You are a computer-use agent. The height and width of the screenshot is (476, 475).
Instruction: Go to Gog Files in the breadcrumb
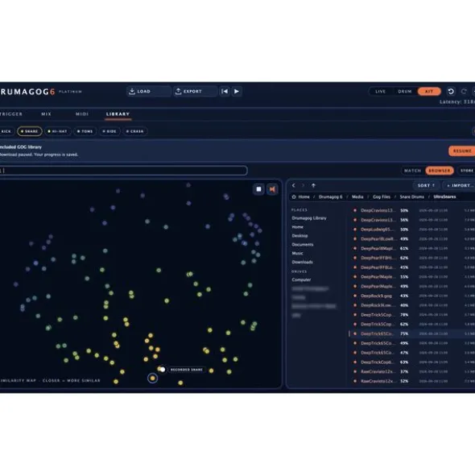tap(382, 197)
